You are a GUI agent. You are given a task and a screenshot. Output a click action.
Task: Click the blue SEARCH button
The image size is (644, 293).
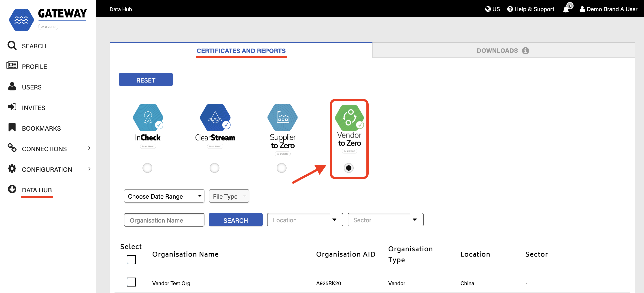[x=236, y=220]
